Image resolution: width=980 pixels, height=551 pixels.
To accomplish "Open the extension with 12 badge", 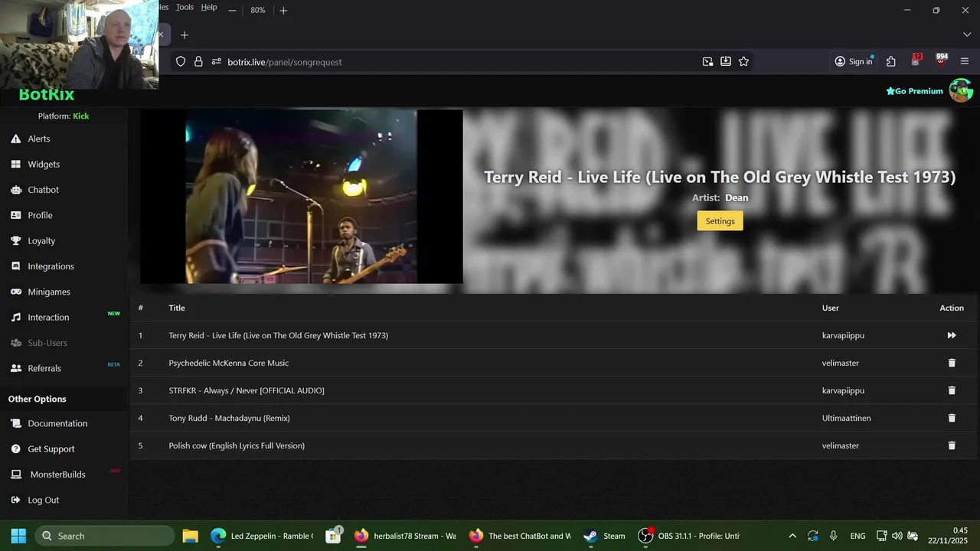I will pos(916,60).
